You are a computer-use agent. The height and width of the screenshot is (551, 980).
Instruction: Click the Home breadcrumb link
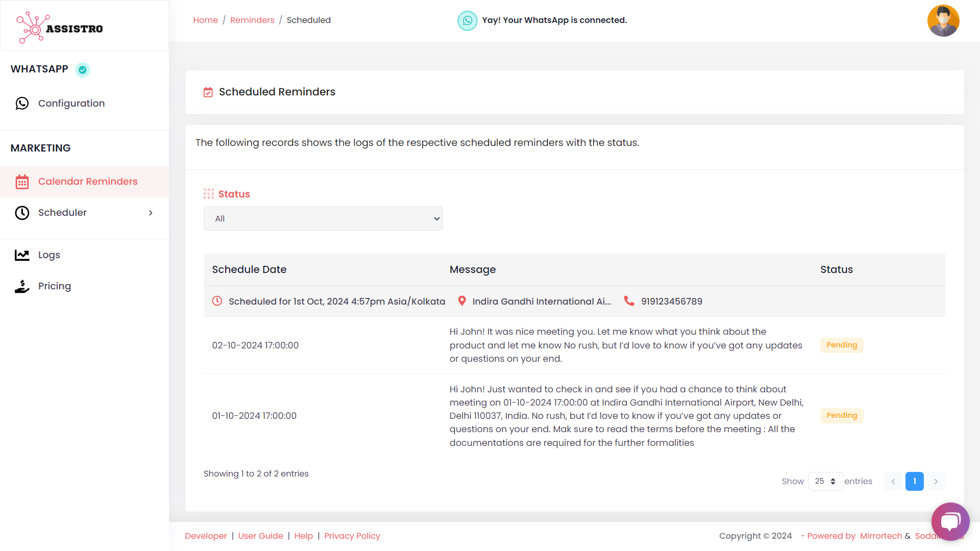coord(205,20)
